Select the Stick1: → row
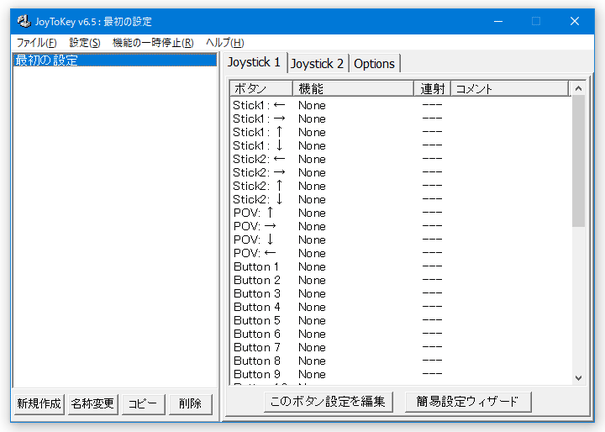This screenshot has height=432, width=605. 401,119
